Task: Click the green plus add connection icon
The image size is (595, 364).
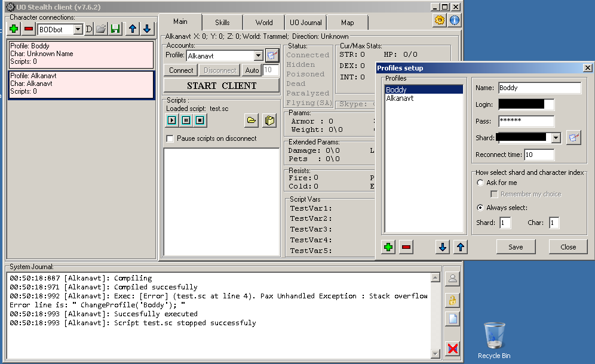Action: coord(14,29)
